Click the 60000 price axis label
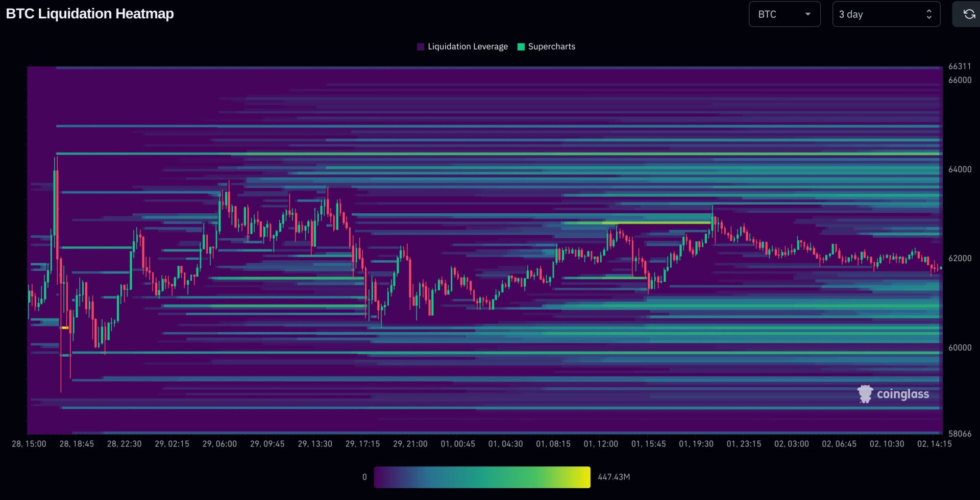The height and width of the screenshot is (500, 980). (x=960, y=348)
